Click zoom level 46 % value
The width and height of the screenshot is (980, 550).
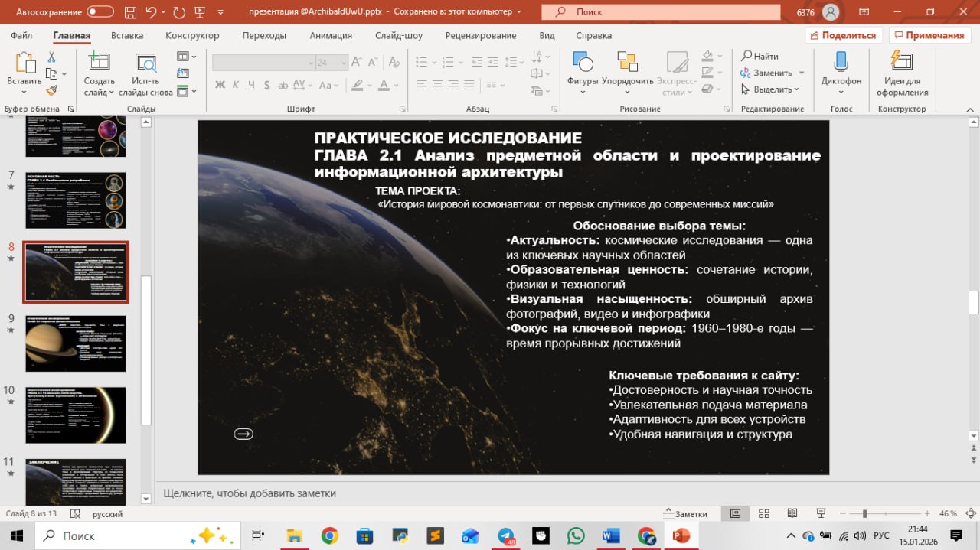(948, 514)
